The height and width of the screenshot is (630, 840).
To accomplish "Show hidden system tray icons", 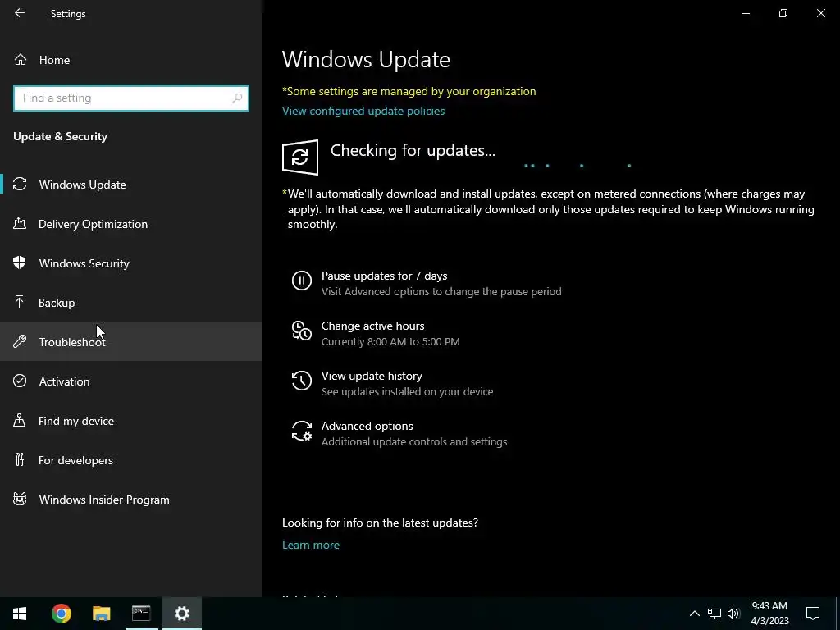I will pyautogui.click(x=694, y=614).
